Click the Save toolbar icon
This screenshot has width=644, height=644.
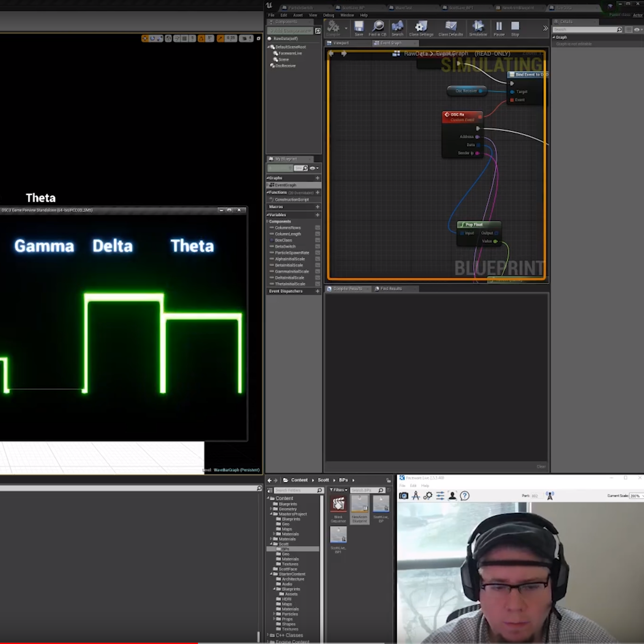pos(359,28)
